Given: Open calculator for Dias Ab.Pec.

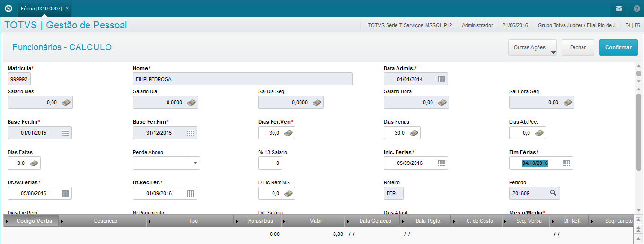Looking at the screenshot, I should 539,133.
